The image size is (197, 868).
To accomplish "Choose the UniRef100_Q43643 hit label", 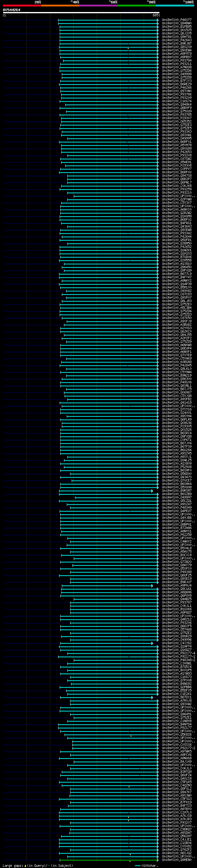I will 177,226.
